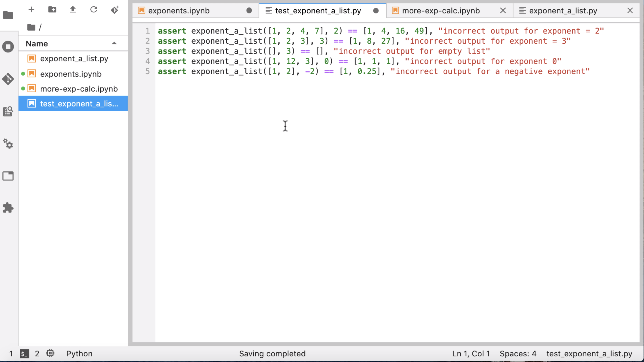Open the File Browser sidebar folder icon
The height and width of the screenshot is (362, 644).
pyautogui.click(x=8, y=15)
